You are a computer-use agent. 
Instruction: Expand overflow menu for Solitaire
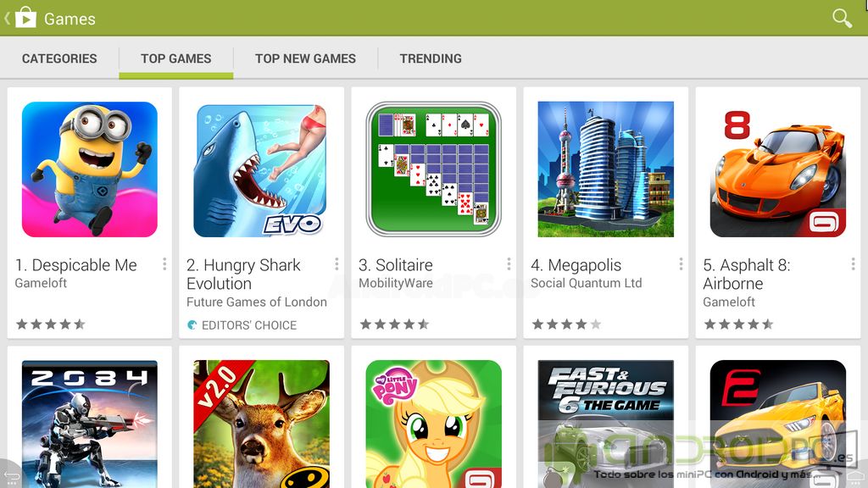pos(509,264)
